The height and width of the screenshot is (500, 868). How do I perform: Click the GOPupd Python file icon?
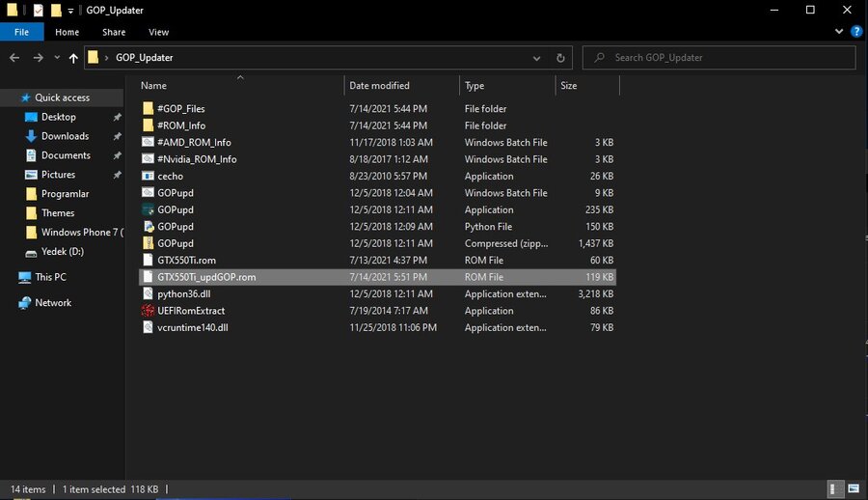[149, 227]
